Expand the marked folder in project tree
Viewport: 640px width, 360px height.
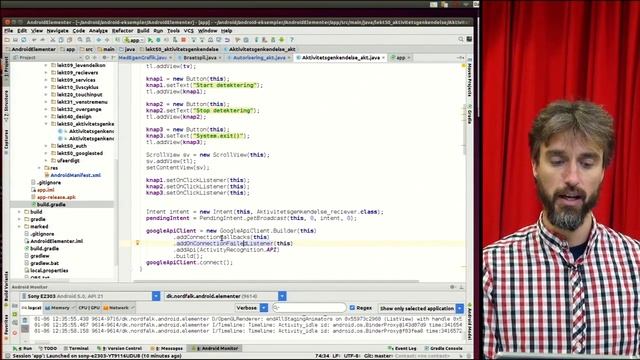[19, 227]
